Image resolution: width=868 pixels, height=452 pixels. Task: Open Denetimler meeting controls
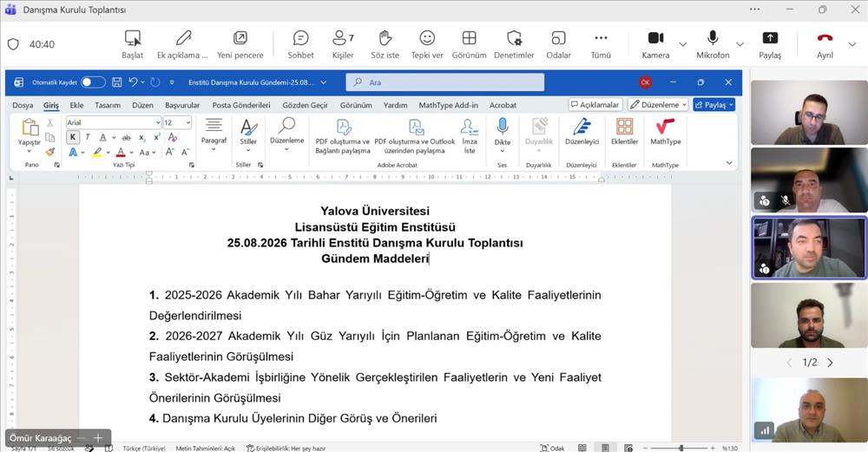514,44
